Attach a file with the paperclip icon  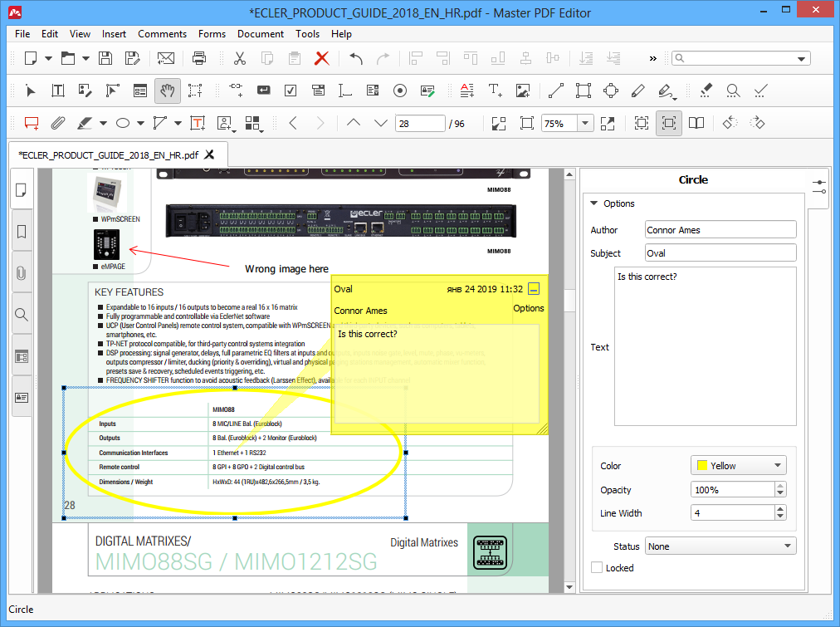[x=58, y=123]
